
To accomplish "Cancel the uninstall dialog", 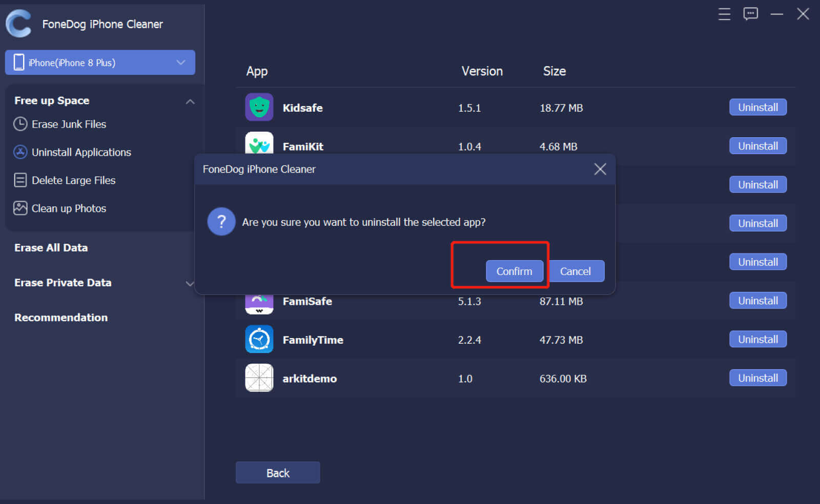I will pyautogui.click(x=576, y=271).
